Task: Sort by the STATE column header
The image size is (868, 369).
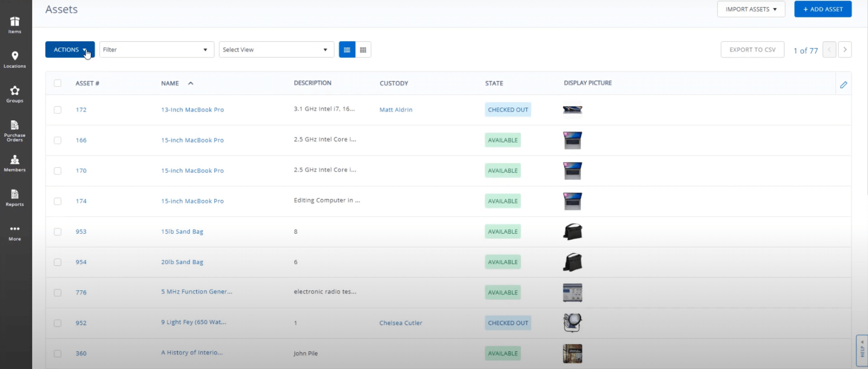Action: click(494, 83)
